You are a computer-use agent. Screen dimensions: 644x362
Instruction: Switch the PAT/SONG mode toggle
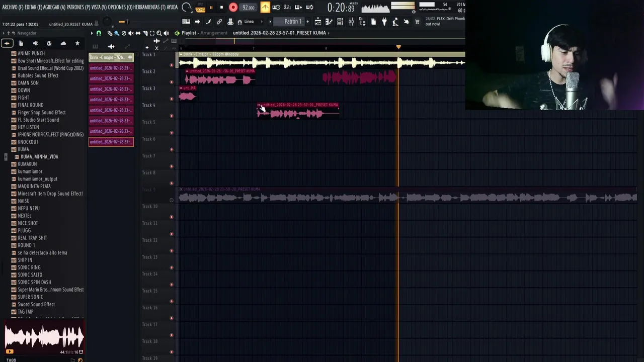click(200, 8)
